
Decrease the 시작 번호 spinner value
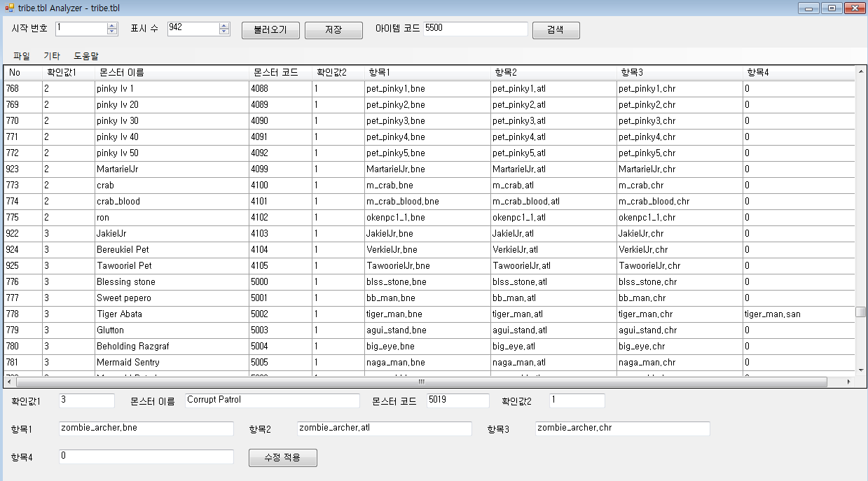tap(112, 32)
